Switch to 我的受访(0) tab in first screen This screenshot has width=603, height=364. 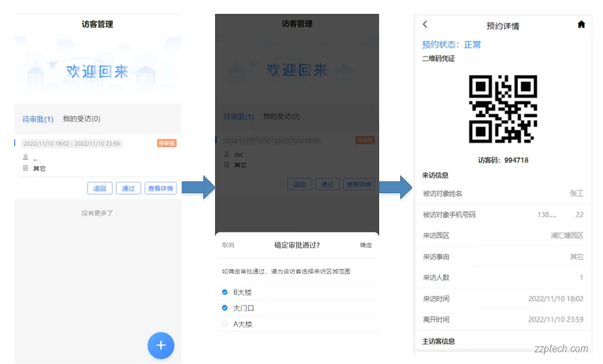81,119
